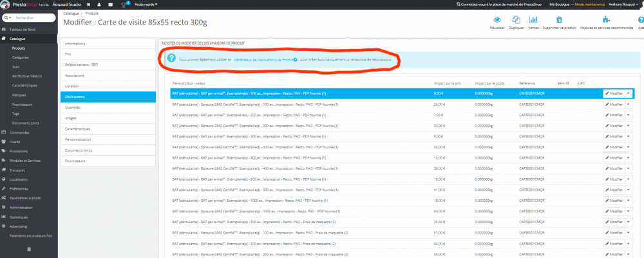Switch to Quantités product tab
644x258 pixels.
coord(108,108)
